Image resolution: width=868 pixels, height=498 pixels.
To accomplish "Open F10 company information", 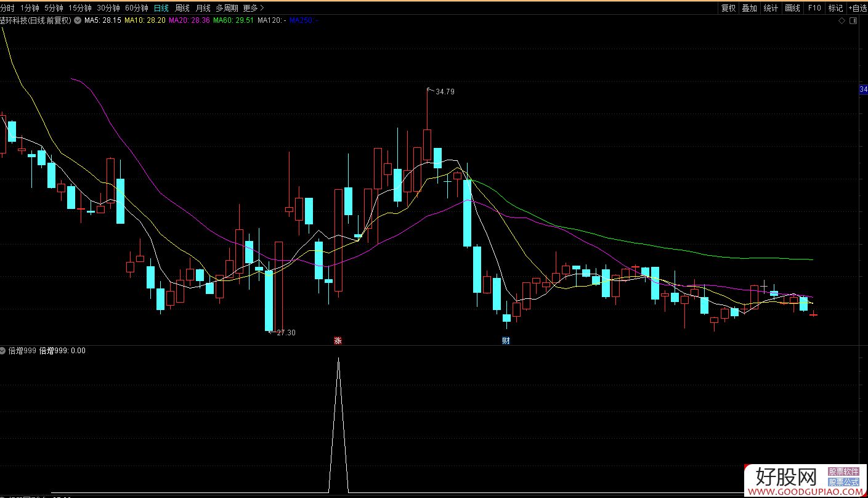I will [814, 8].
